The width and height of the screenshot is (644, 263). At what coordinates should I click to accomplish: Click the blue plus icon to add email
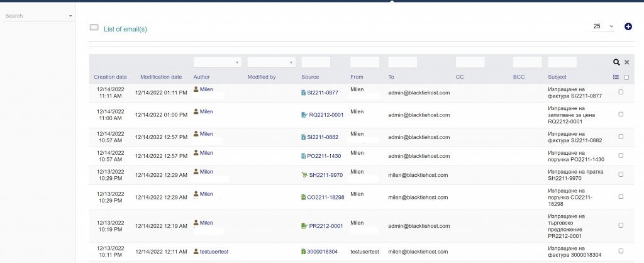coord(628,26)
